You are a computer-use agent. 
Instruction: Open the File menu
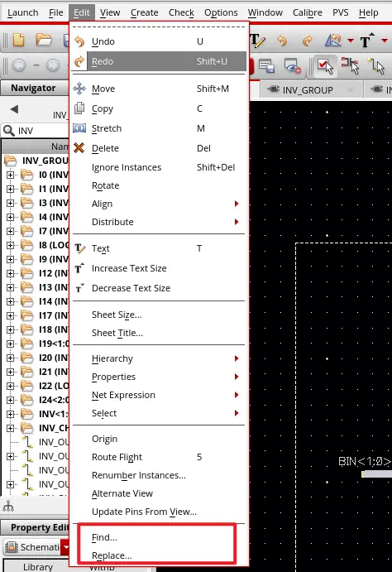(x=56, y=12)
